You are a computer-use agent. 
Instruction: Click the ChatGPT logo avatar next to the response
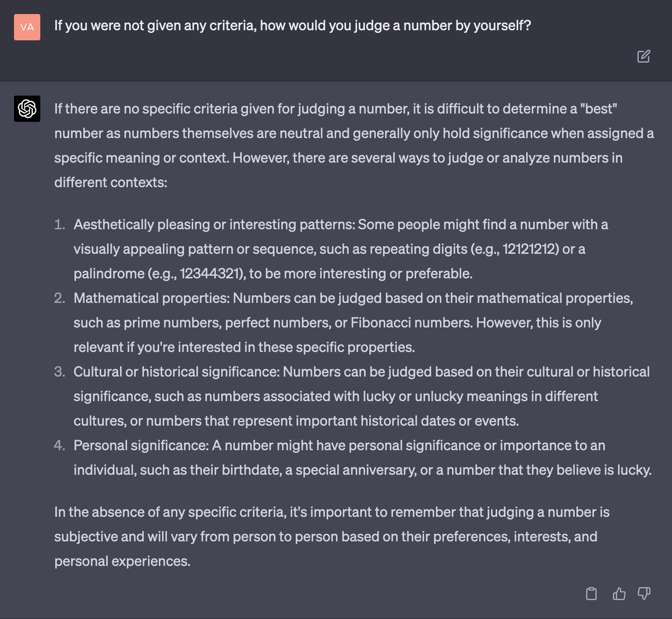(27, 109)
